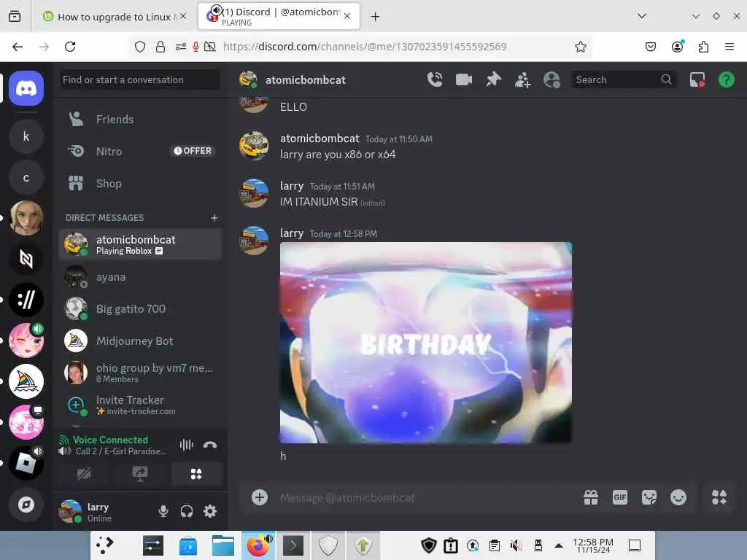This screenshot has width=747, height=560.
Task: Open the Discord inbox
Action: [x=697, y=79]
